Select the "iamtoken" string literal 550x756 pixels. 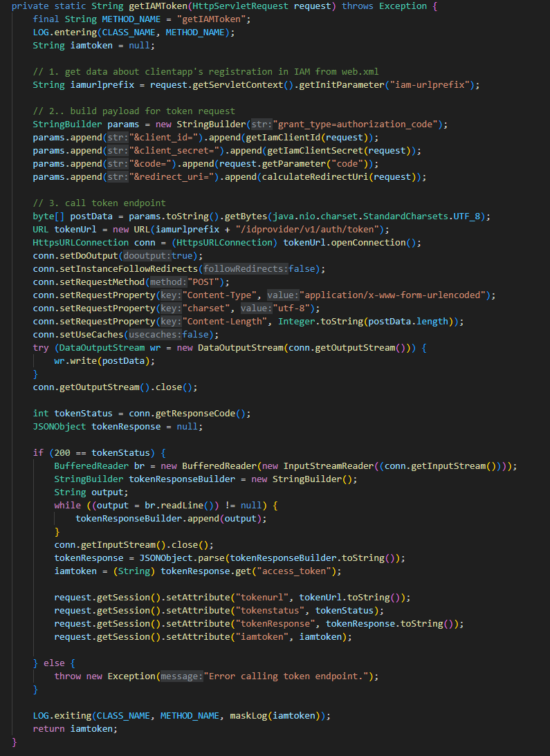pos(262,636)
